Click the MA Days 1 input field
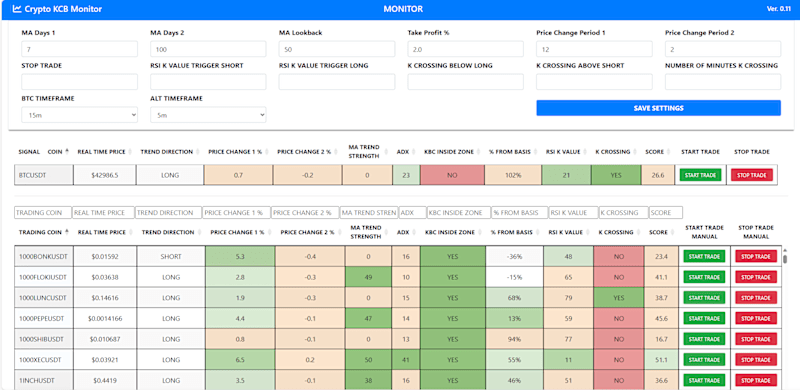Viewport: 800px width, 390px height. click(x=80, y=49)
